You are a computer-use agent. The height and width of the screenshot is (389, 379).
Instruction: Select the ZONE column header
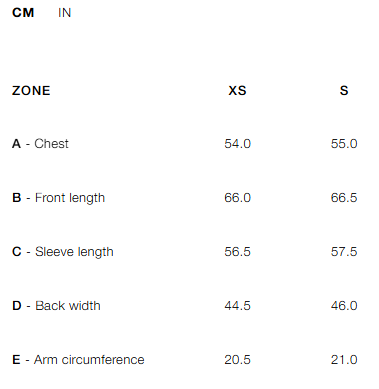tap(31, 91)
